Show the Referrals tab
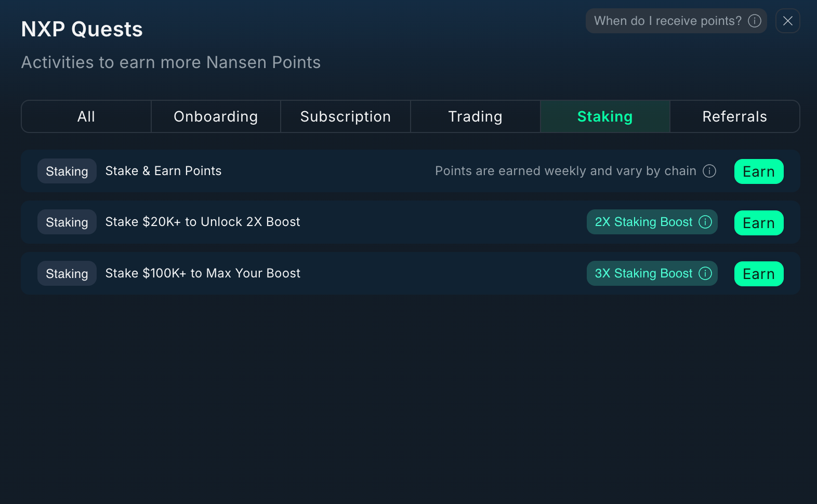 [x=734, y=116]
